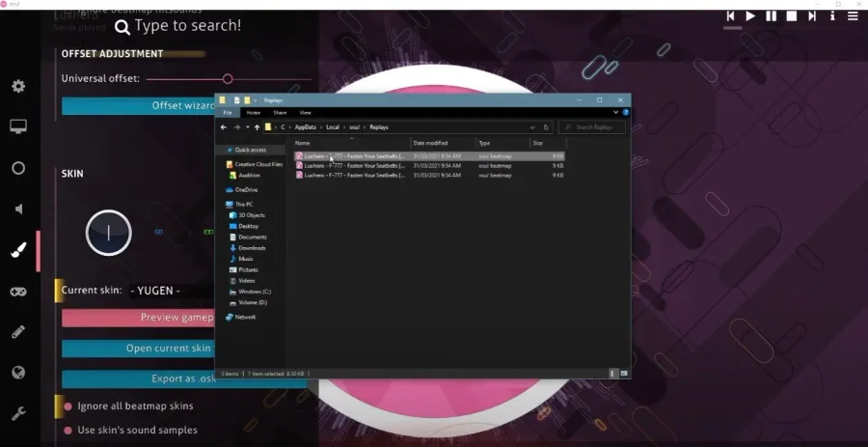Open the maintenance wrench section
Viewport: 868px width, 447px height.
[x=18, y=413]
